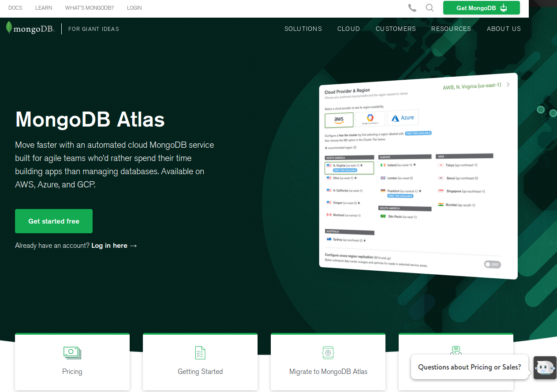The height and width of the screenshot is (392, 557).
Task: Click AWS, N. Virginia (us-east-1) label
Action: 472,86
